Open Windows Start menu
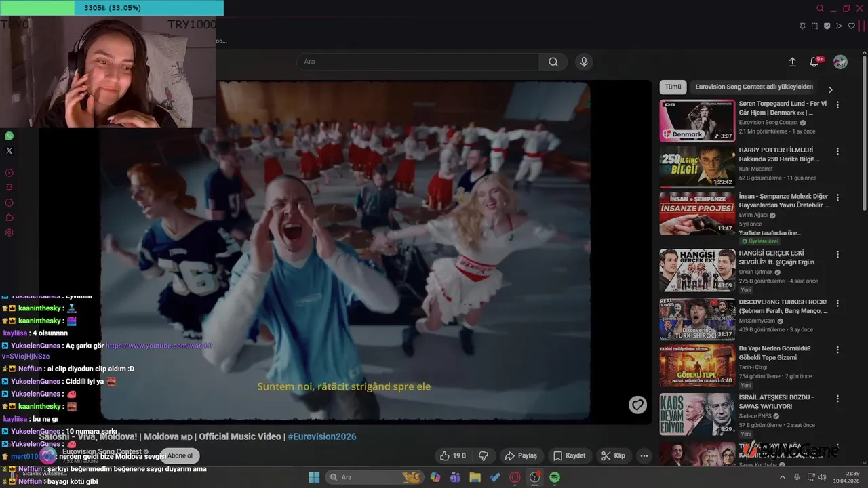Screen dimensions: 868x488 314,477
